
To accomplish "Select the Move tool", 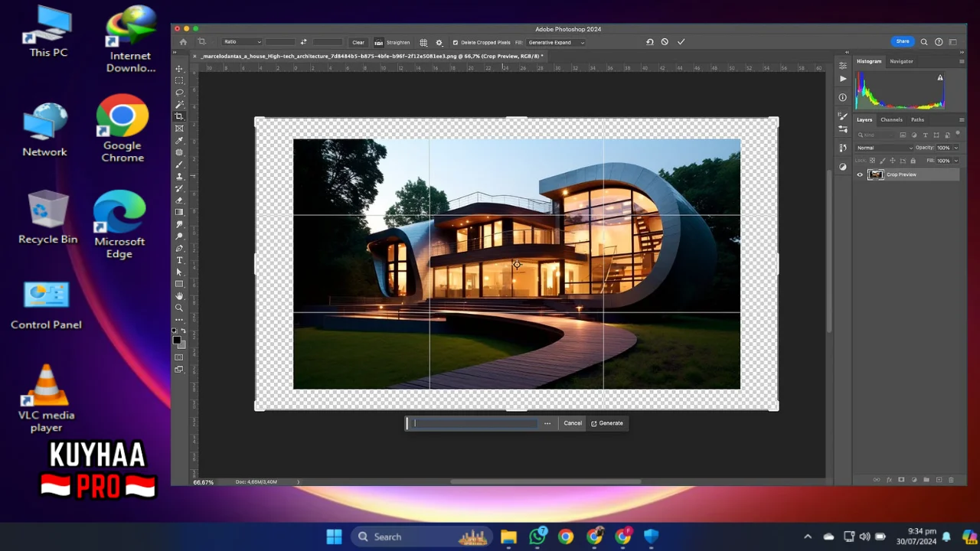I will pyautogui.click(x=179, y=69).
